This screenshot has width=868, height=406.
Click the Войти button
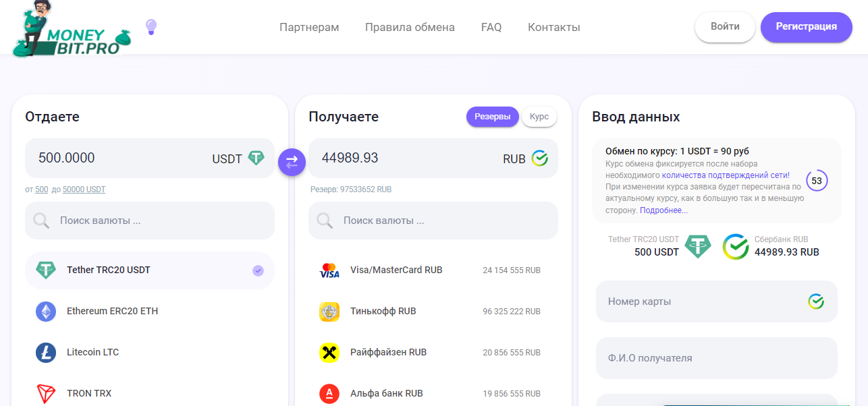click(x=725, y=27)
